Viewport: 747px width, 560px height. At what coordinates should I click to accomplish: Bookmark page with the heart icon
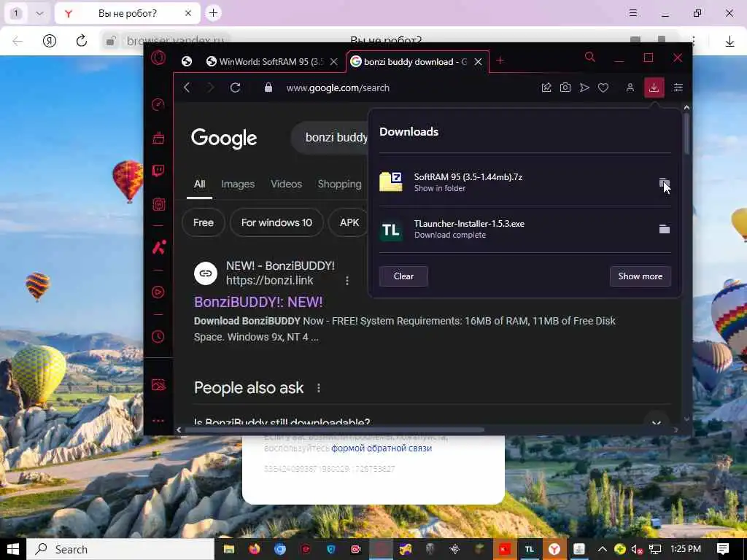point(603,87)
